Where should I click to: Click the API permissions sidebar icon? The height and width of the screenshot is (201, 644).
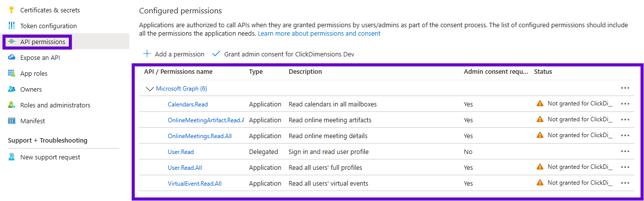click(x=11, y=42)
